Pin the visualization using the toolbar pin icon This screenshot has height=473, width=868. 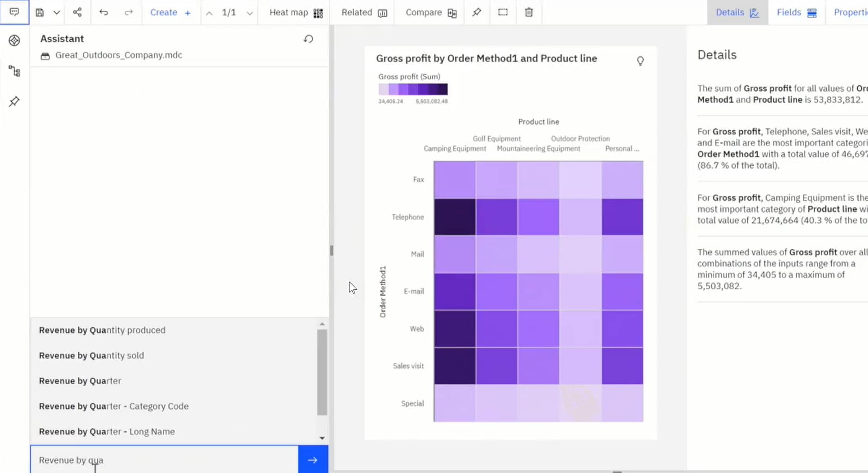476,13
